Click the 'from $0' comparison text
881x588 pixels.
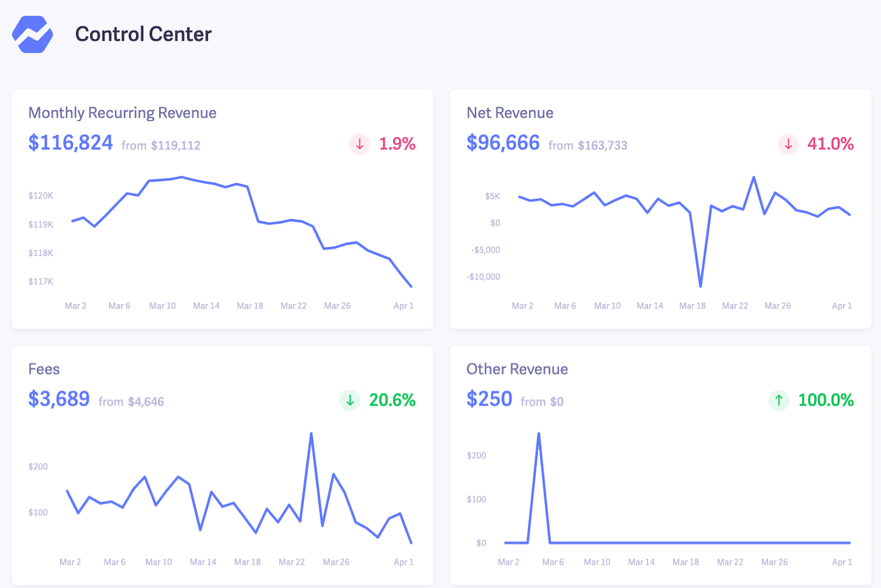(542, 402)
